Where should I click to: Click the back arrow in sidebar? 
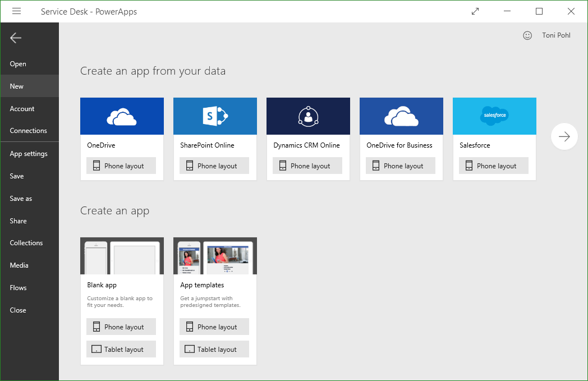click(x=16, y=38)
